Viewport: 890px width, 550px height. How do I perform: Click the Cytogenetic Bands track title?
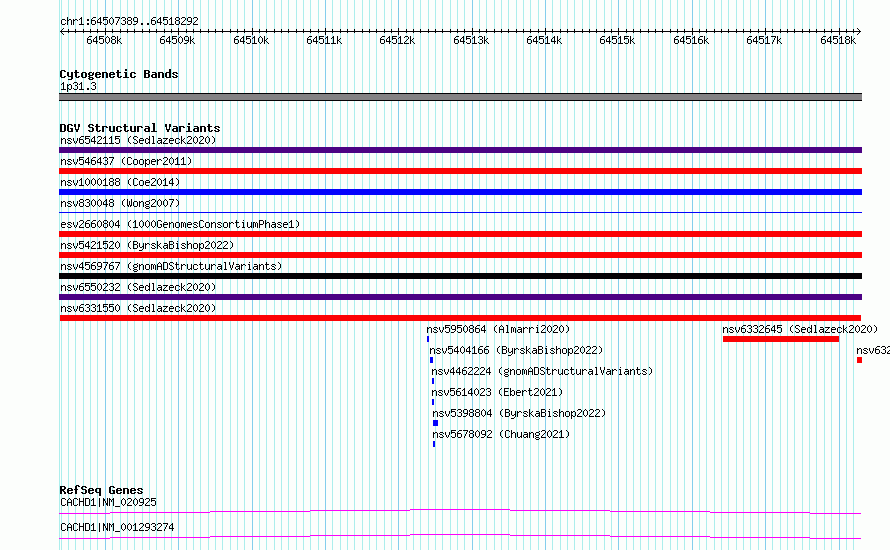click(119, 74)
